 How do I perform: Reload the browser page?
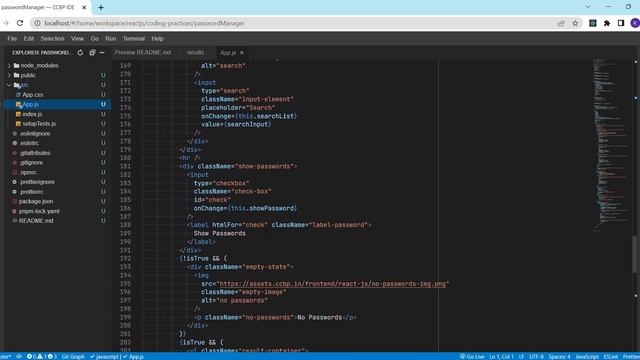20,23
